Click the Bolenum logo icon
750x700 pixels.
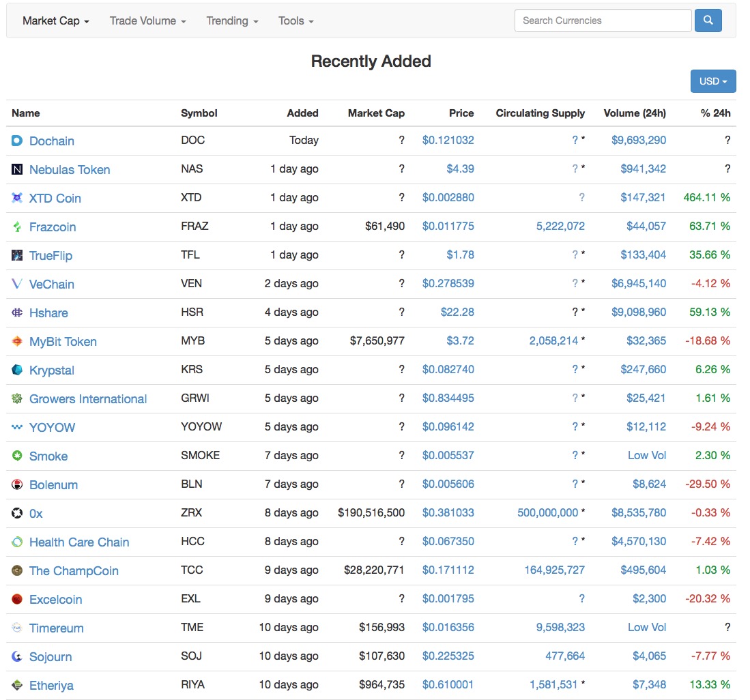click(x=17, y=484)
